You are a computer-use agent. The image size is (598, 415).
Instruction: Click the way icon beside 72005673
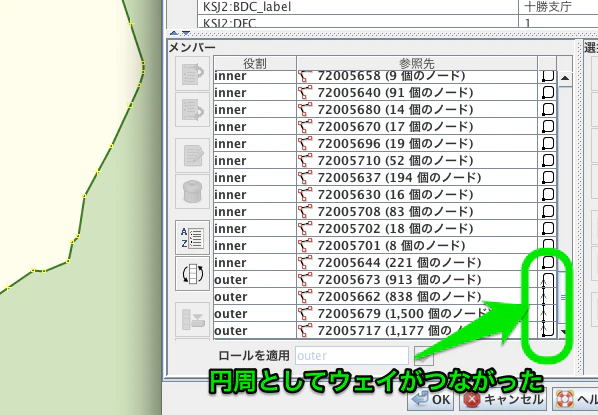click(x=305, y=280)
